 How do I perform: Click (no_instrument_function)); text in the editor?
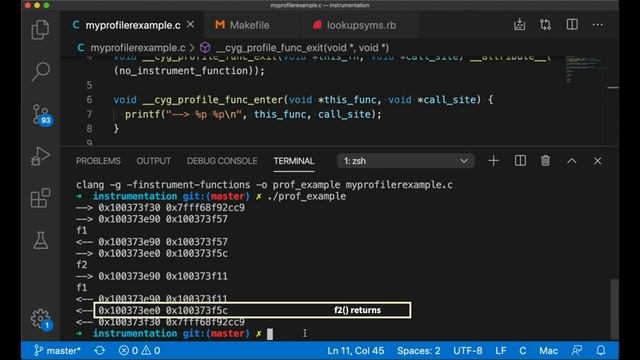click(x=189, y=71)
